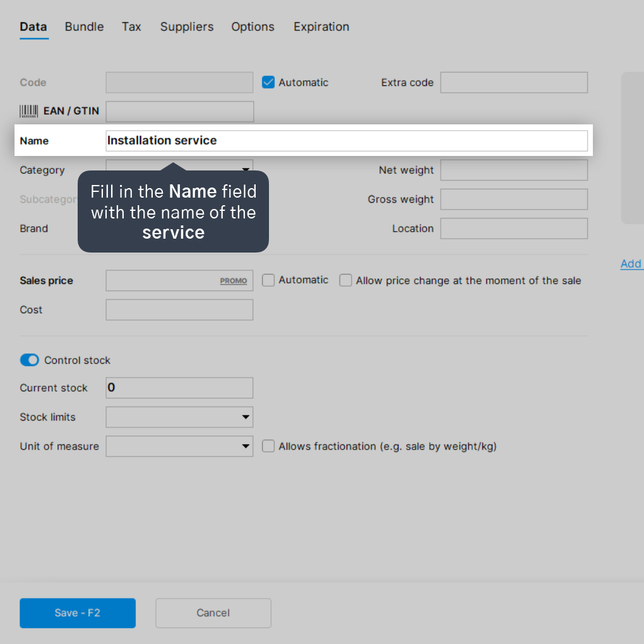Open the Category dropdown arrow
Image resolution: width=644 pixels, height=644 pixels.
(246, 169)
